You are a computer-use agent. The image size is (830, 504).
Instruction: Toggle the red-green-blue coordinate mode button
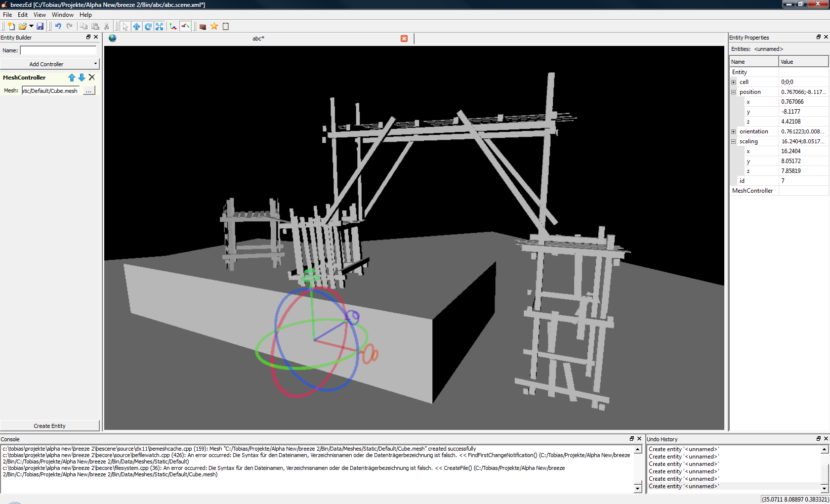(185, 26)
